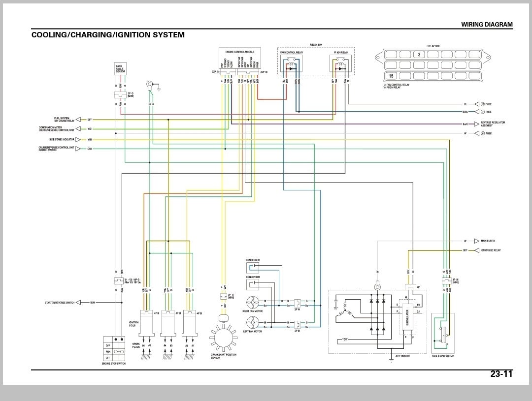The image size is (532, 401).
Task: Click the Main Fuse B label
Action: [489, 240]
